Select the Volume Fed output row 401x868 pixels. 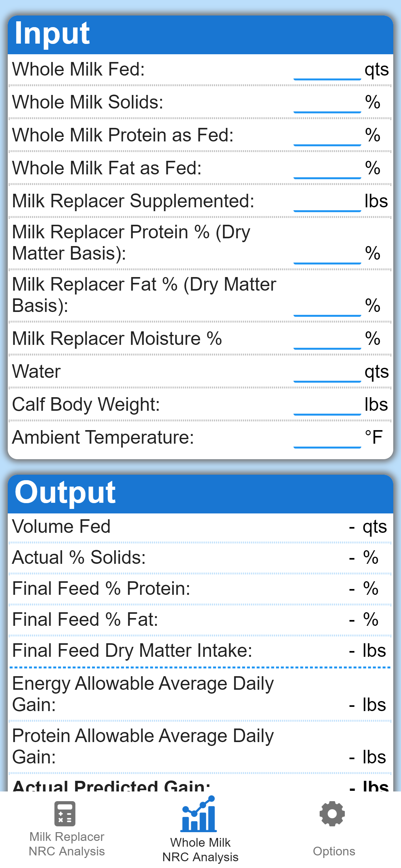click(x=200, y=527)
